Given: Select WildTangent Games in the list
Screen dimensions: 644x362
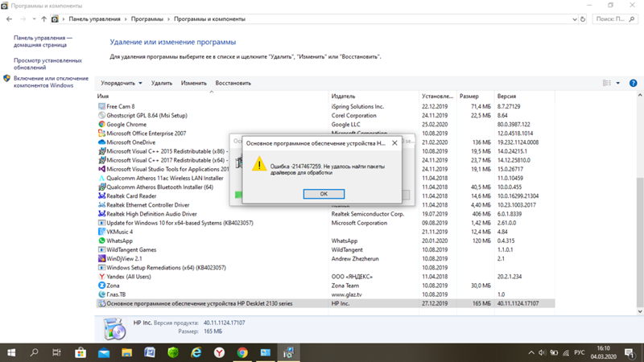Looking at the screenshot, I should pos(131,249).
